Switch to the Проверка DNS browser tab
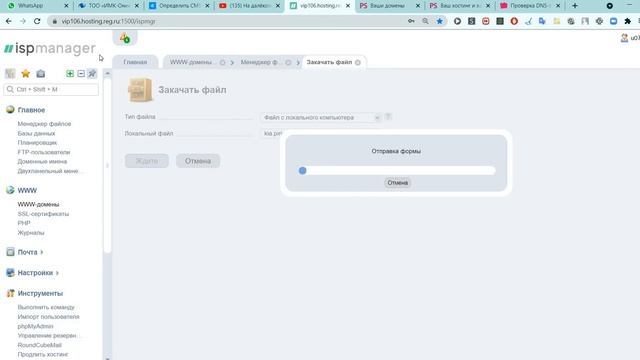Image resolution: width=640 pixels, height=360 pixels. [x=530, y=6]
